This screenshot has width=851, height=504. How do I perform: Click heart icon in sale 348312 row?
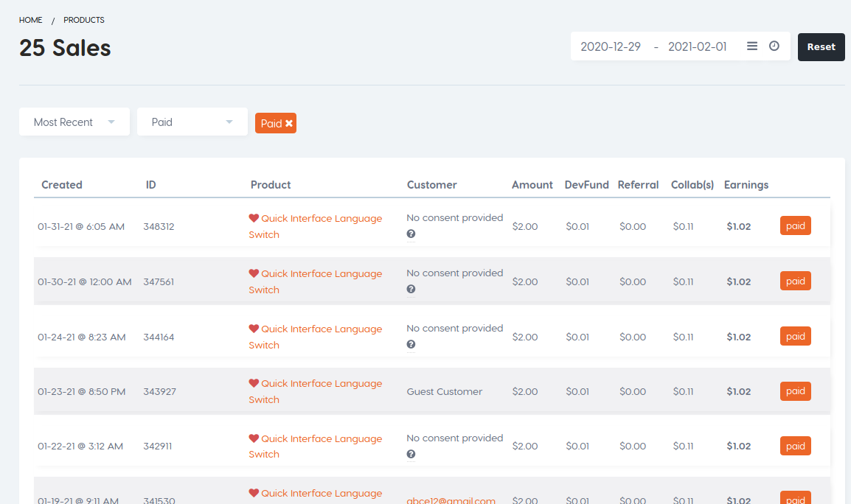[254, 218]
